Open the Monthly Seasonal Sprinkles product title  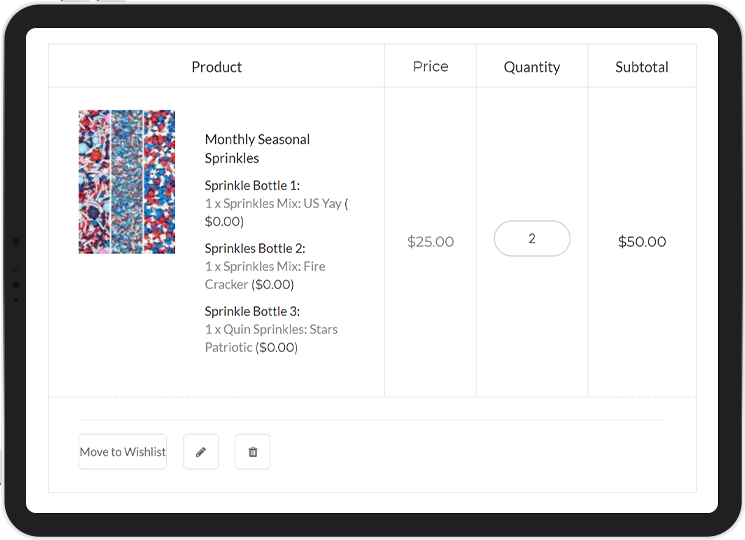click(257, 149)
